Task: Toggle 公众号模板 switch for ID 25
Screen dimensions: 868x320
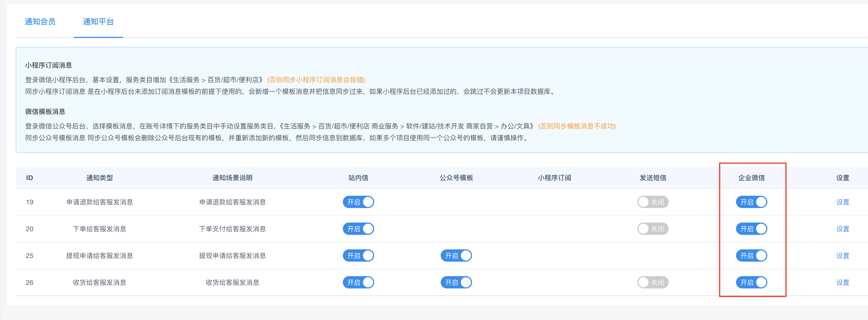Action: [456, 256]
